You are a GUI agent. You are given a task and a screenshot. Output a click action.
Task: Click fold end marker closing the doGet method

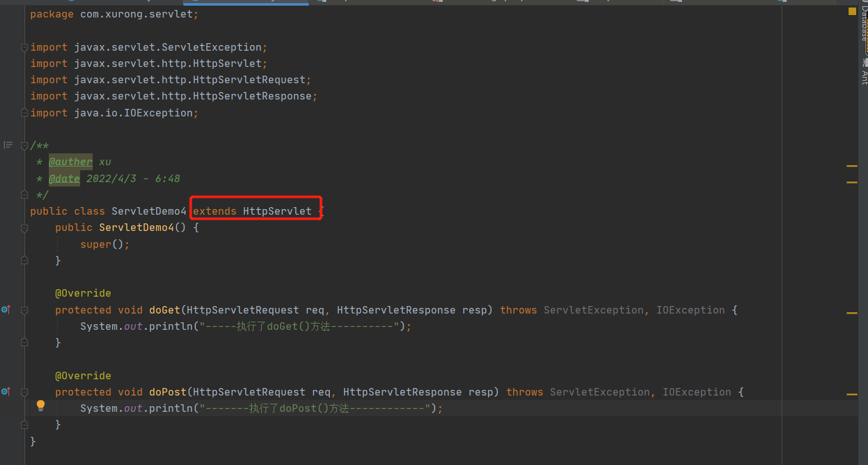(24, 342)
